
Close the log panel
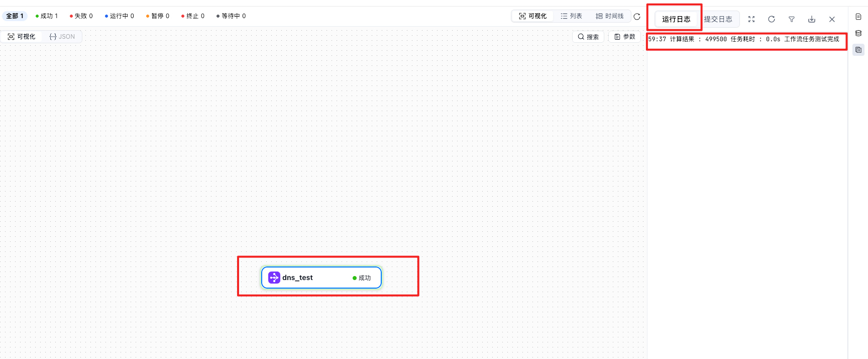pos(832,19)
